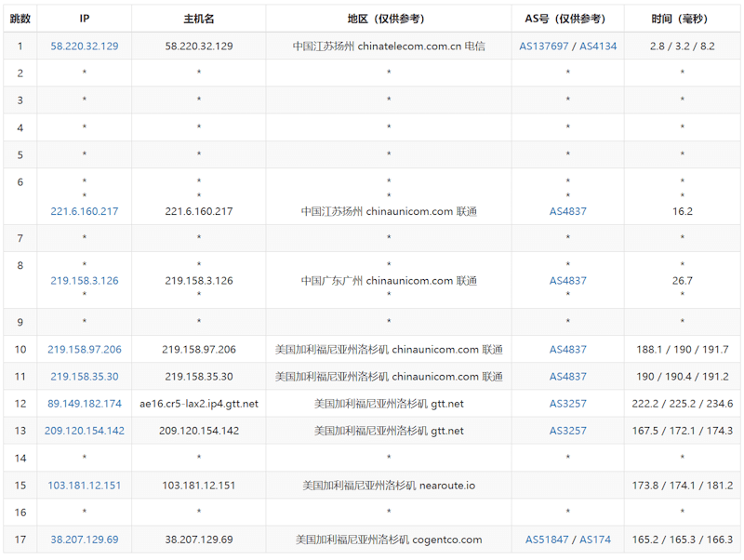Open AS3257 link in hop 13 row
744x560 pixels.
(568, 431)
